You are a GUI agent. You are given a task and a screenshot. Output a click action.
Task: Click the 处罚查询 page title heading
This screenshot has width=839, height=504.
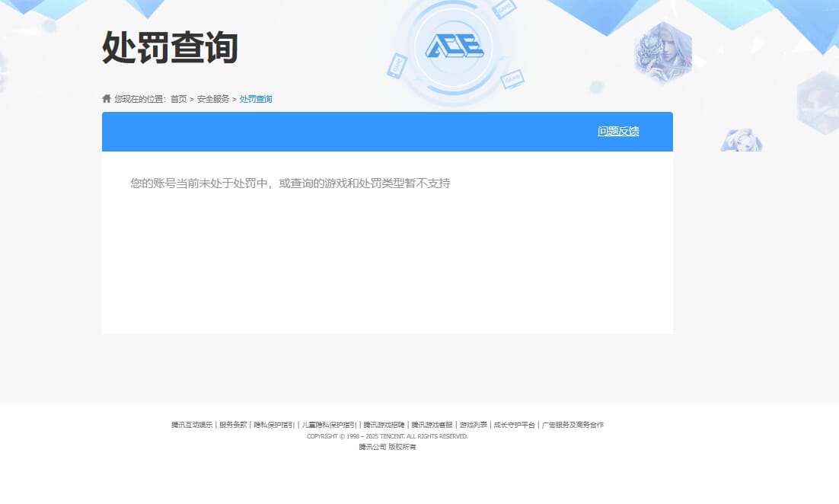coord(169,49)
